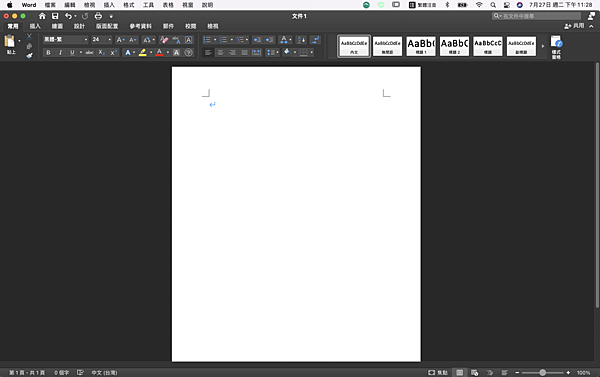Apply the 標題 1 heading style

pyautogui.click(x=421, y=46)
